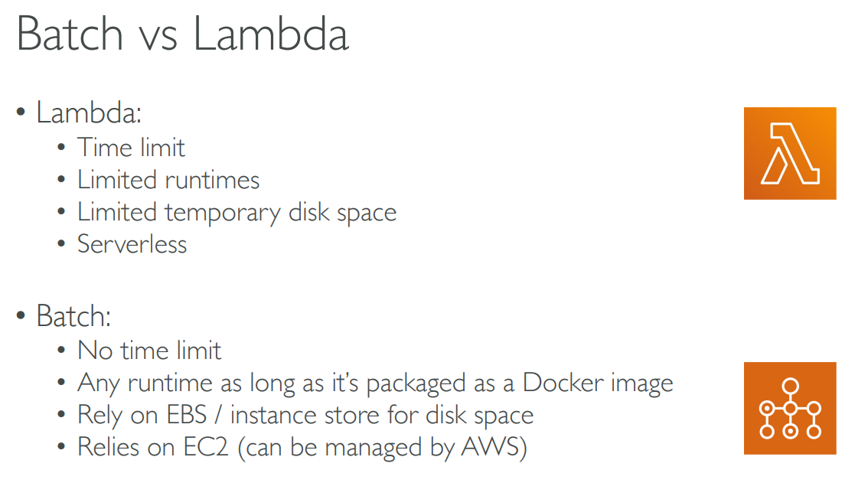Click the 'Serverless' bullet text
The width and height of the screenshot is (868, 483).
(132, 244)
